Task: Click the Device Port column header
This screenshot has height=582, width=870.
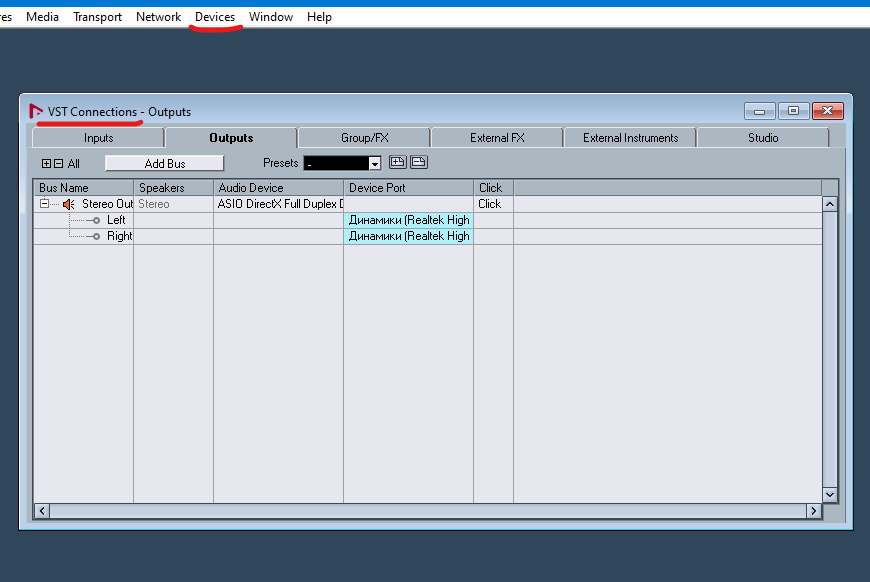Action: (408, 188)
